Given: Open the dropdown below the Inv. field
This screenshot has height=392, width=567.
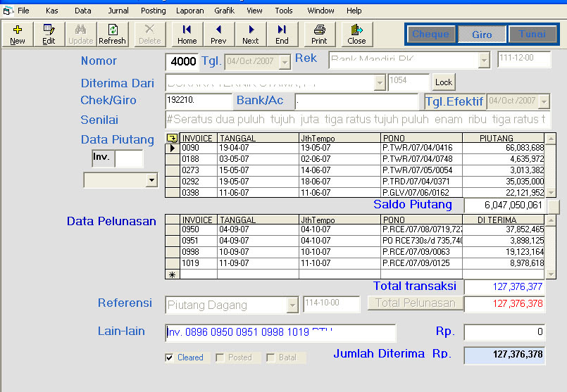Looking at the screenshot, I should (151, 180).
